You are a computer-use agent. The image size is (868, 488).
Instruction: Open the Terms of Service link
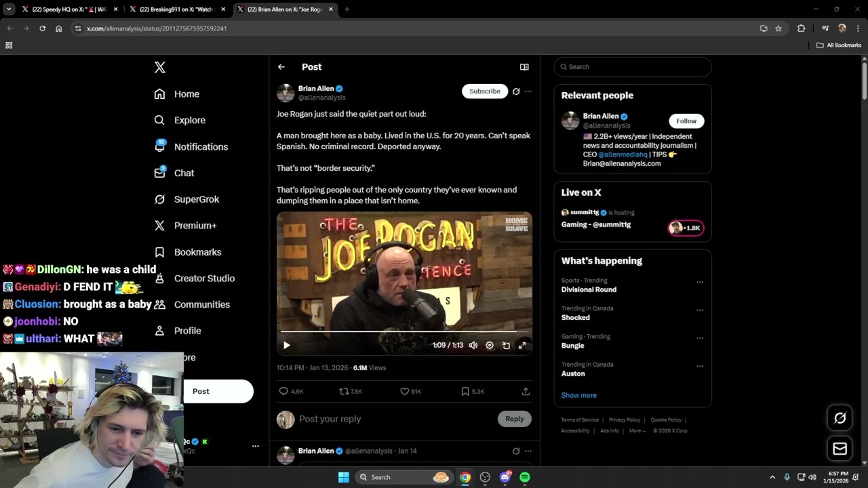580,420
